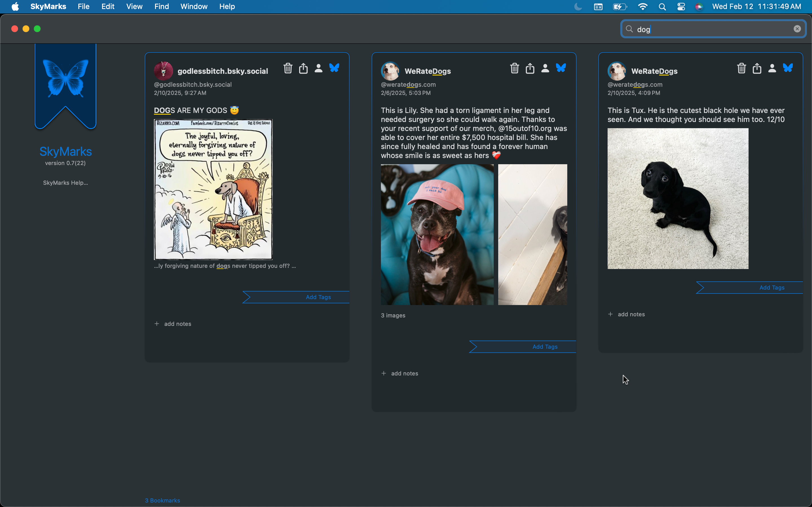Image resolution: width=812 pixels, height=507 pixels.
Task: Clear the search field with the X button
Action: pos(797,29)
